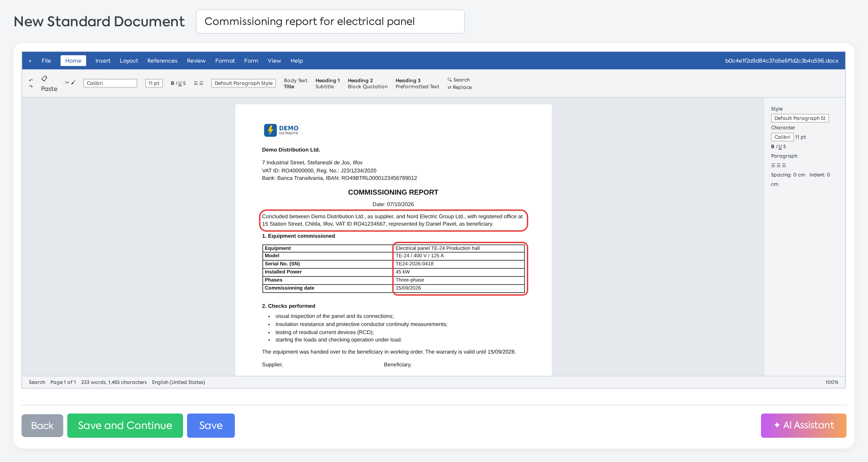The image size is (868, 462).
Task: Open the 11 pt font size box
Action: [x=154, y=83]
